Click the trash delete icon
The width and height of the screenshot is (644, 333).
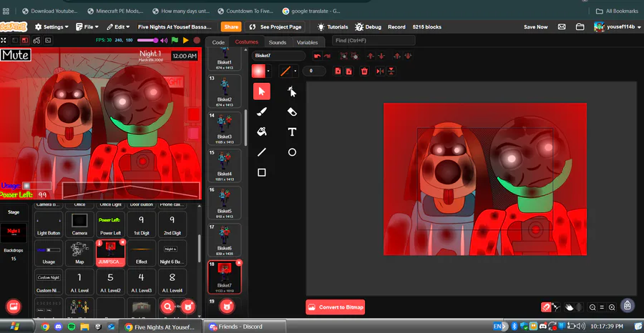tap(364, 71)
